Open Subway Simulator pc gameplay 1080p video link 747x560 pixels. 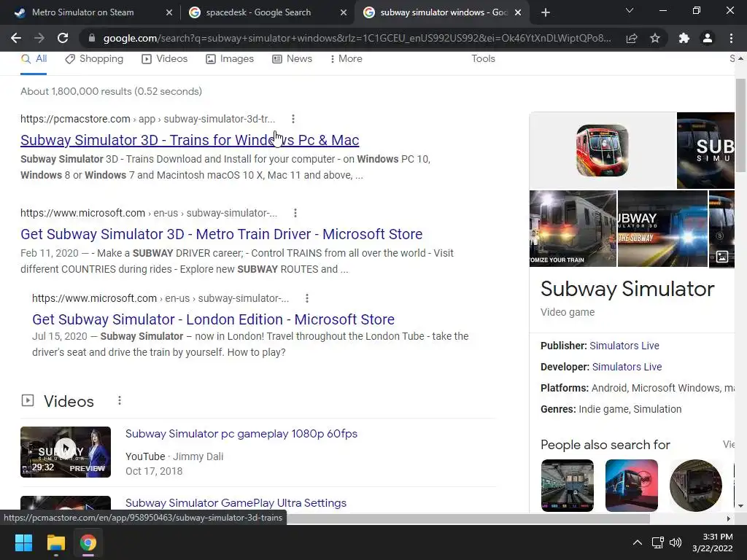(241, 434)
